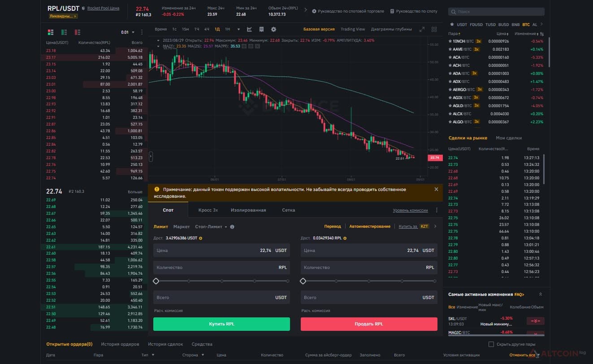Click the Buy RPL button
Image resolution: width=593 pixels, height=364 pixels.
[x=221, y=324]
